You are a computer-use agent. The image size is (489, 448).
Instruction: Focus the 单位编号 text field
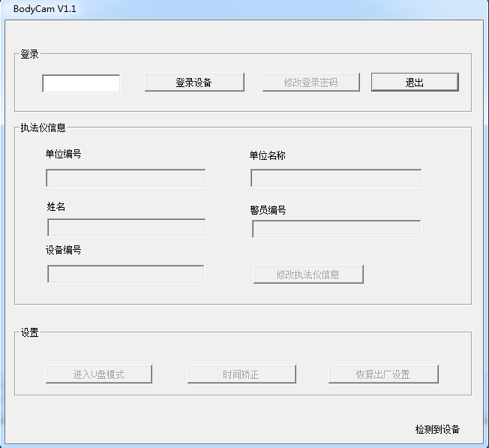click(126, 179)
